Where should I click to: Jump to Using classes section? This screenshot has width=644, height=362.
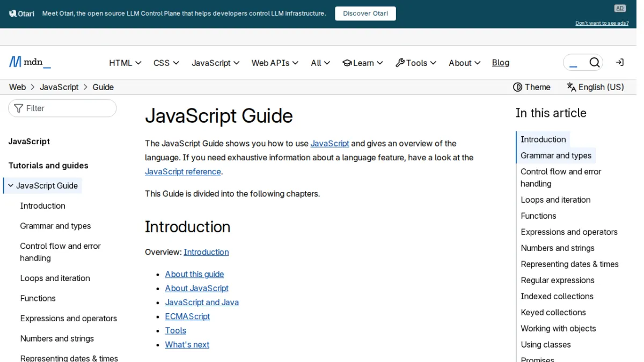(546, 344)
